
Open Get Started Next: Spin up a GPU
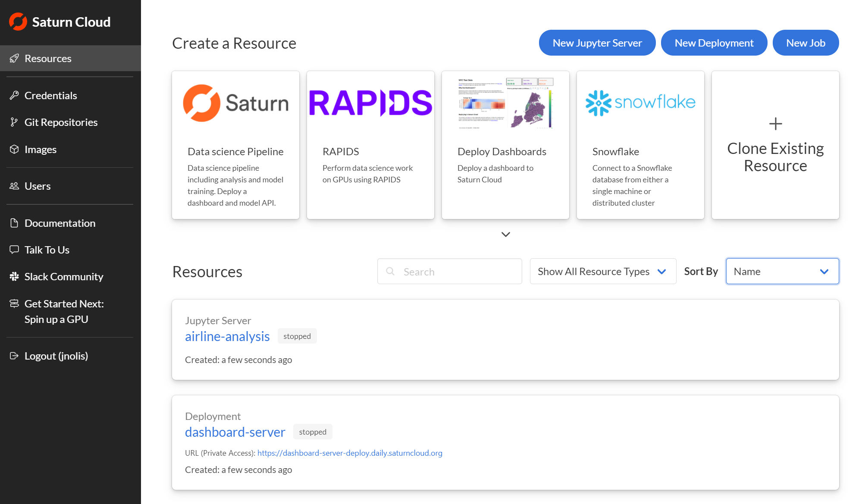point(64,311)
